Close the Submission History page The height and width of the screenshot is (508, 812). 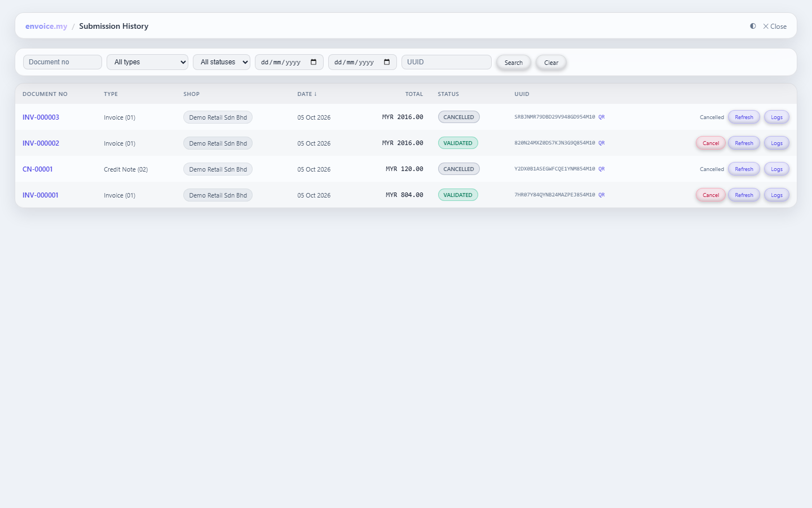[x=775, y=27]
